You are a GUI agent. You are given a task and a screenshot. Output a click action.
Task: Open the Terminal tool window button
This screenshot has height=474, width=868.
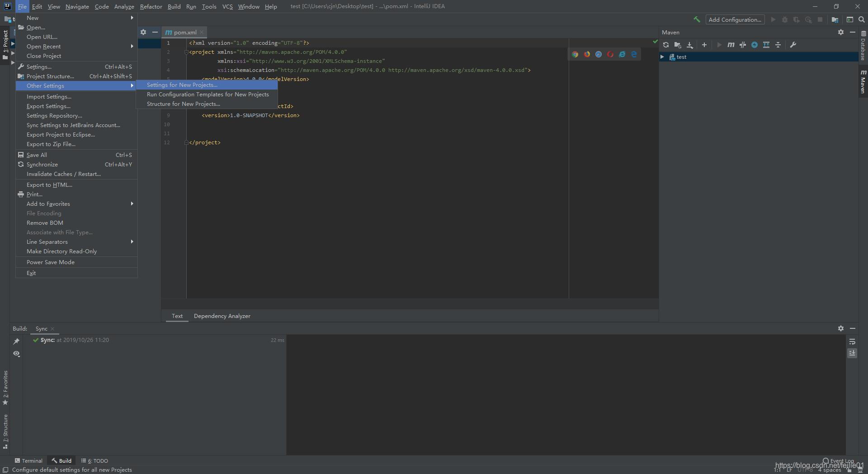tap(28, 461)
